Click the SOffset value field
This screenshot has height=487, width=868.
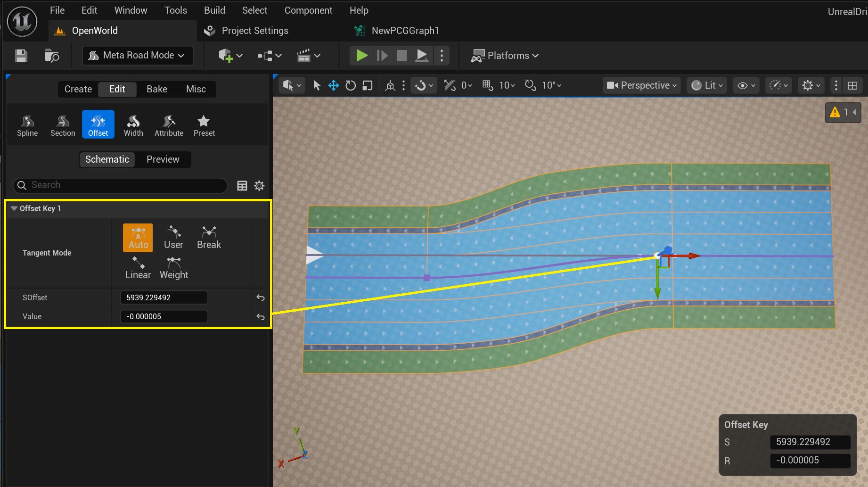[x=164, y=297]
